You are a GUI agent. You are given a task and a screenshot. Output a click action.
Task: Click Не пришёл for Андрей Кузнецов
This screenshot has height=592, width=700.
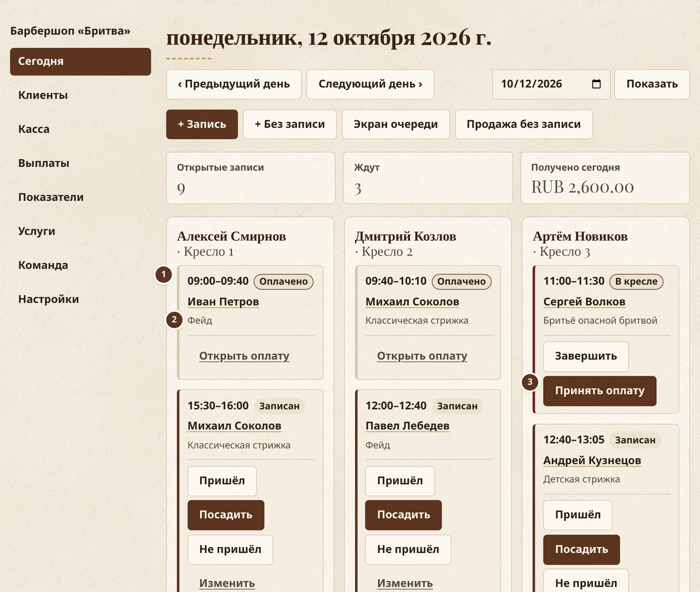[x=586, y=581]
